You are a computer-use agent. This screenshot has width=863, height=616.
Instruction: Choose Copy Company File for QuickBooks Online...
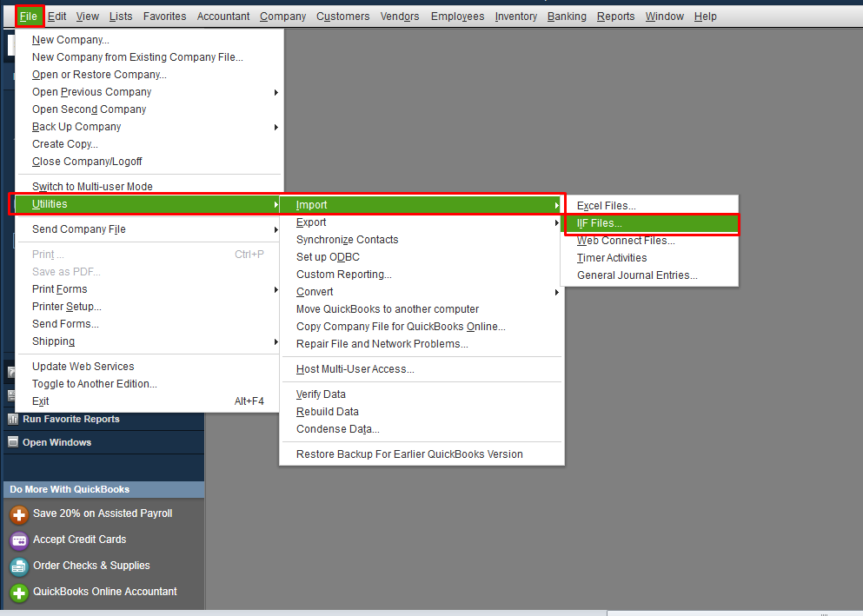pyautogui.click(x=422, y=327)
